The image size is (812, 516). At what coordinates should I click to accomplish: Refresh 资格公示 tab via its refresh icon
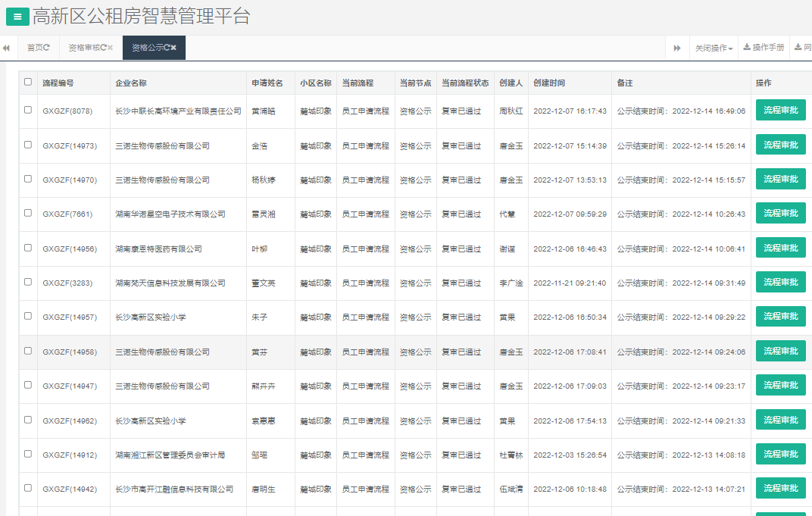click(167, 47)
